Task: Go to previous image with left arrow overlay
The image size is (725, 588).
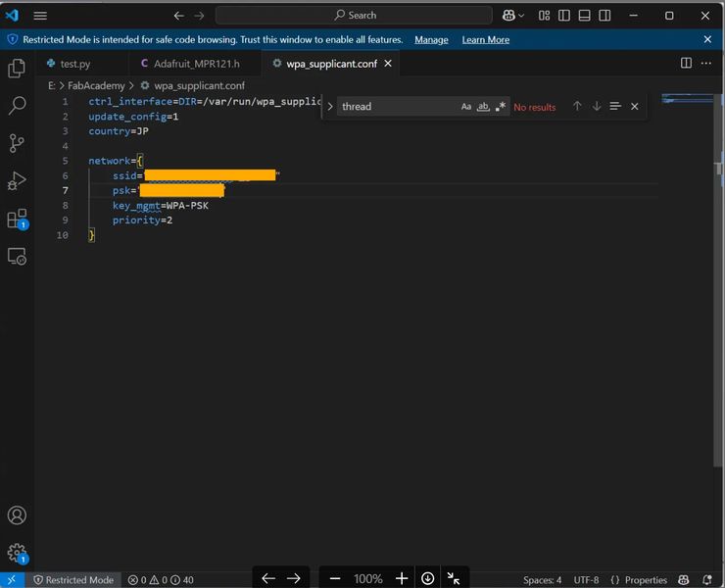Action: tap(268, 578)
